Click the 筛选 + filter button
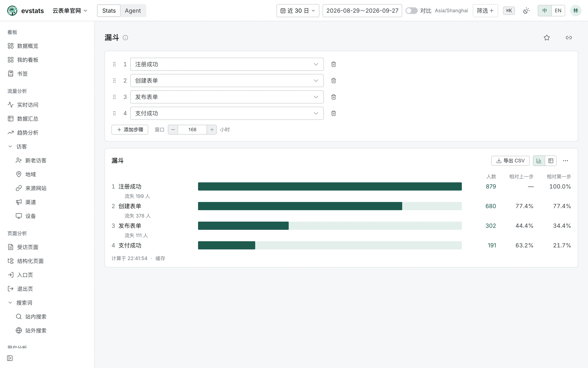 tap(485, 11)
